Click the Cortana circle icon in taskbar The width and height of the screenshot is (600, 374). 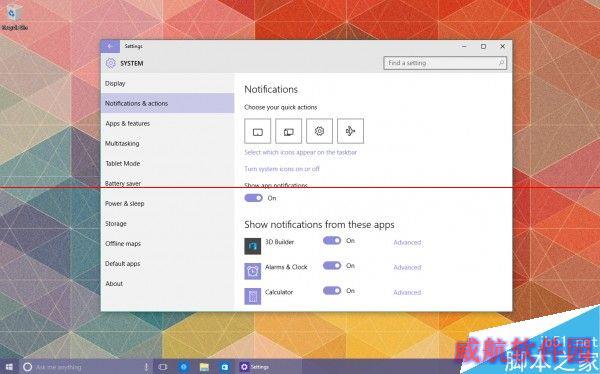[27, 367]
